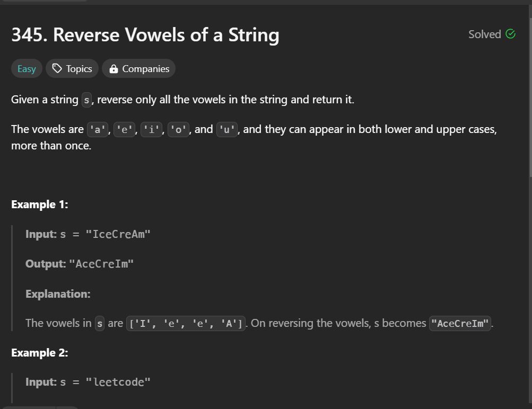Click the Example 2 heading
This screenshot has width=532, height=409.
click(40, 353)
